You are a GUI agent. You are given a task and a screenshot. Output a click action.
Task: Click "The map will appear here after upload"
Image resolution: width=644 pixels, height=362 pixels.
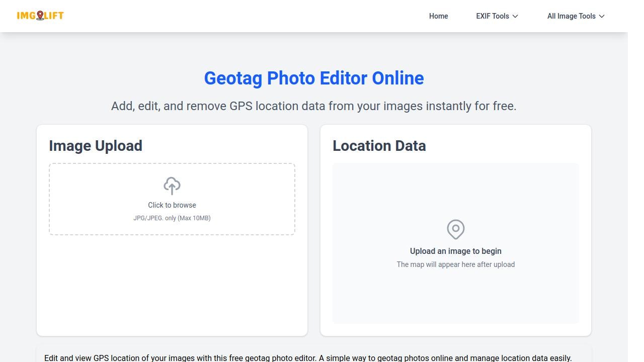click(456, 264)
